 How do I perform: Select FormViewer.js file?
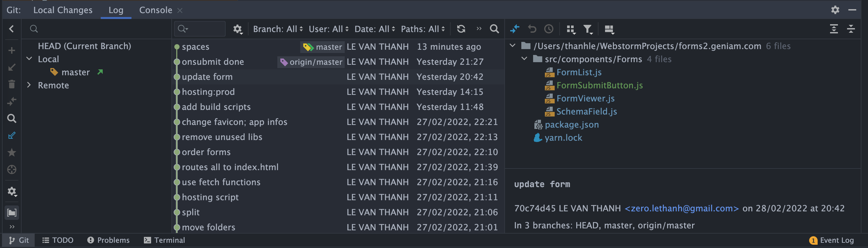point(585,98)
